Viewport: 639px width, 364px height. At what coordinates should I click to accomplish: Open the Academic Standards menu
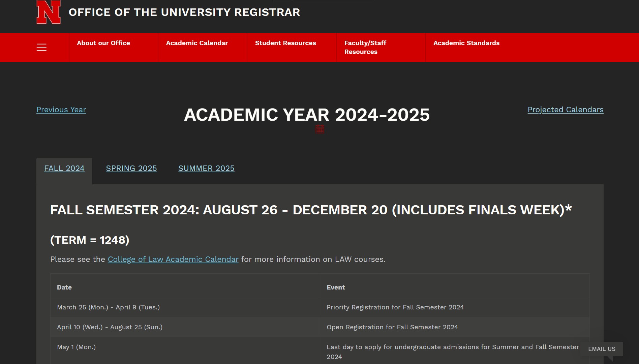click(466, 43)
